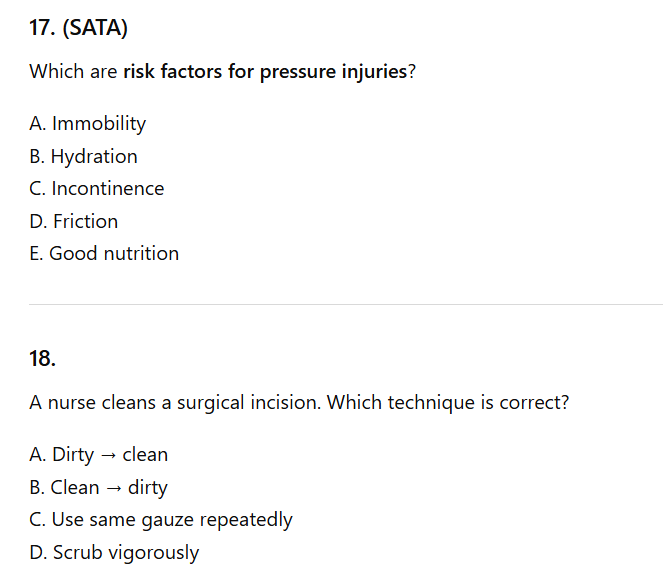This screenshot has width=663, height=579.
Task: Click the words "Which are" in question 17
Action: pyautogui.click(x=73, y=72)
